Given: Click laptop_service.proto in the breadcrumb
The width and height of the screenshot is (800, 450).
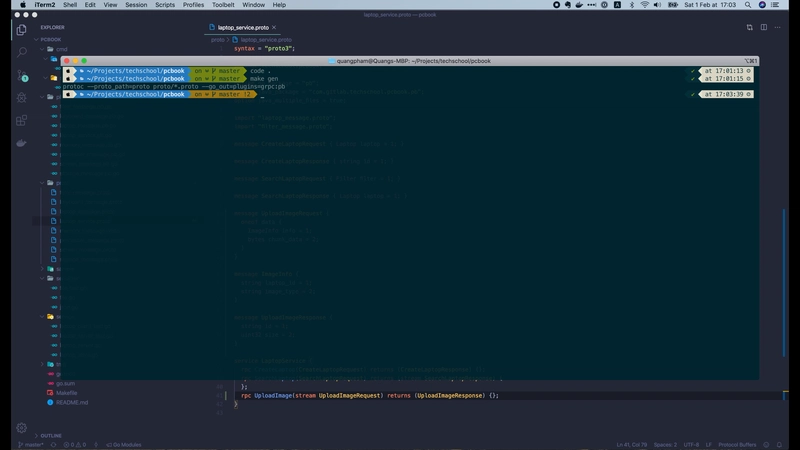Looking at the screenshot, I should [266, 40].
